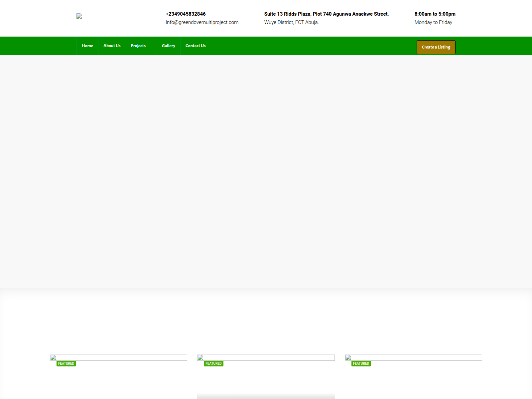This screenshot has width=532, height=399.
Task: Click the Wuye District, FCT Abuja text
Action: (x=291, y=22)
